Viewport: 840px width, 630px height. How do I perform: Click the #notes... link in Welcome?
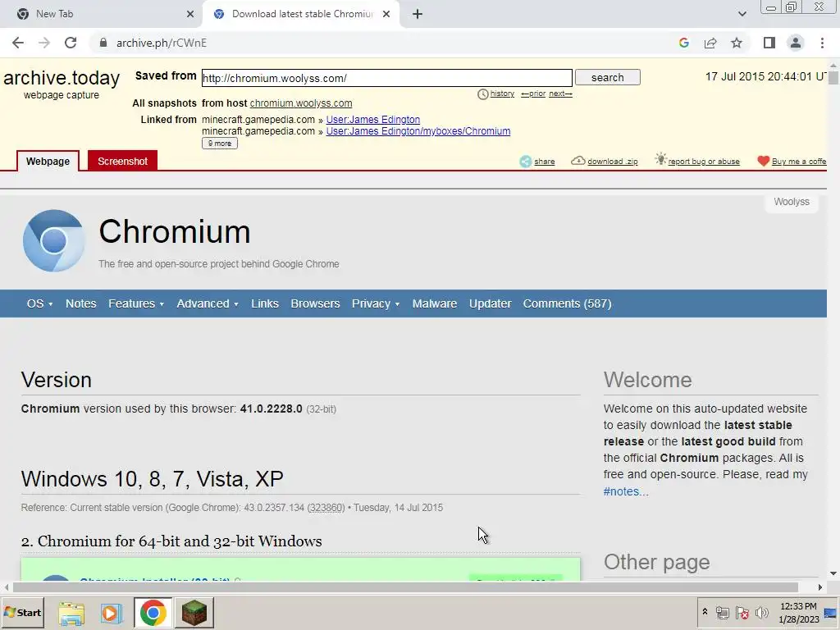click(x=626, y=491)
